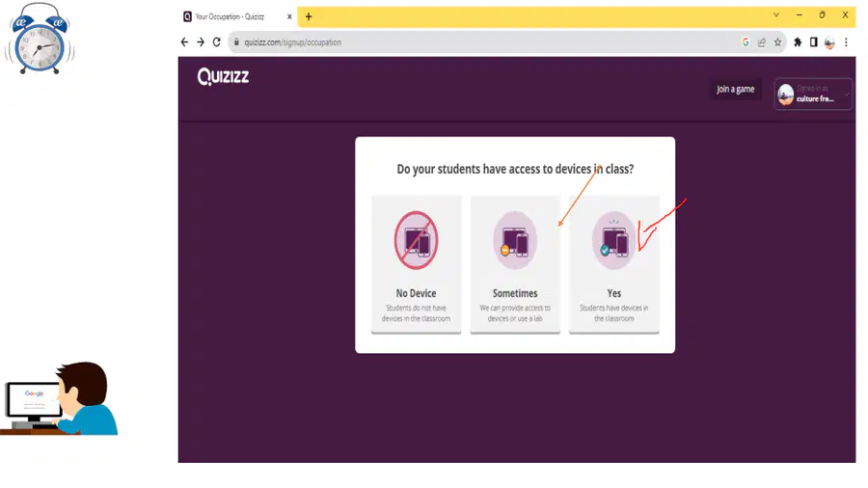Screen dimensions: 868x488
Task: Click the checkmark devices icon
Action: pos(614,240)
